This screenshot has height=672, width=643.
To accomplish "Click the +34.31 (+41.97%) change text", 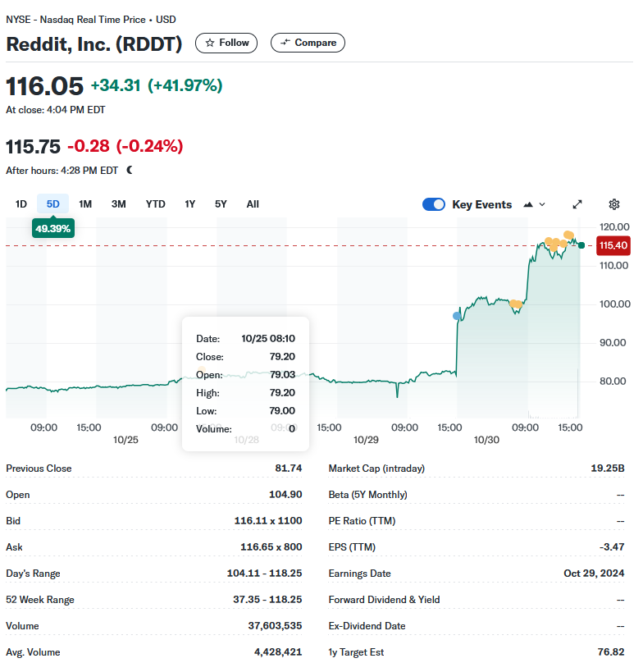I will coord(157,85).
